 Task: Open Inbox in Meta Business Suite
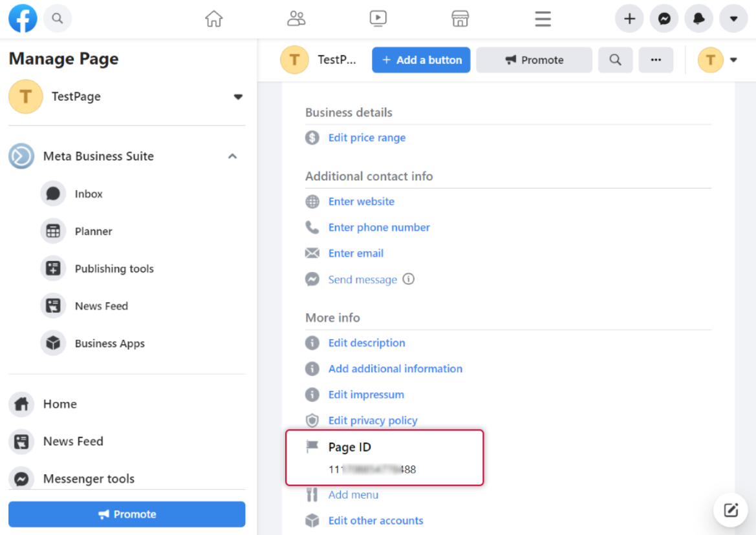89,194
